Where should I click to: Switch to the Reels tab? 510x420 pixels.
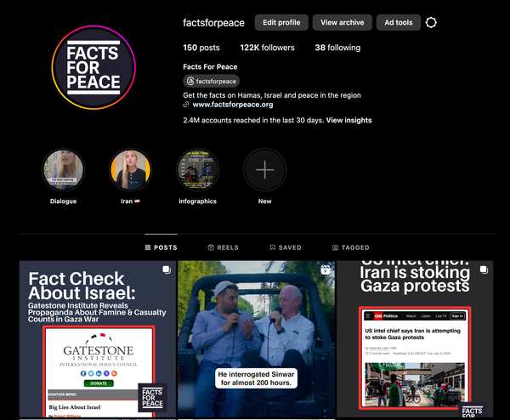click(223, 247)
